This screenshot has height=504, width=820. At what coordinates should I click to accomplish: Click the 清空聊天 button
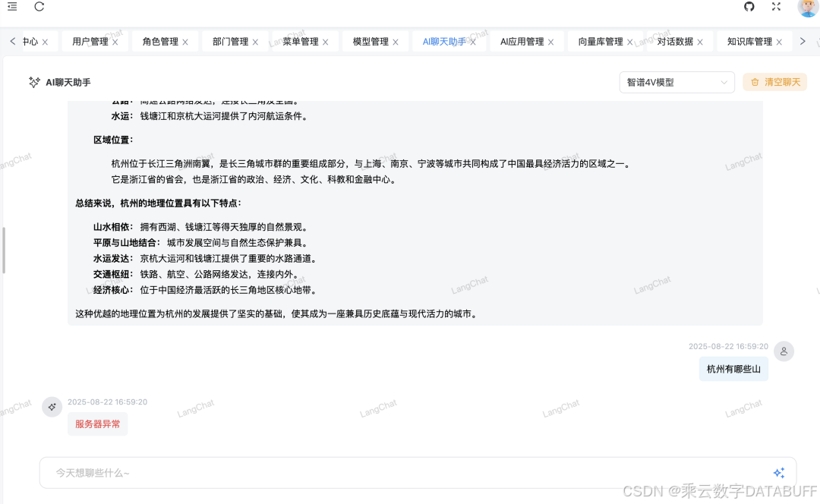775,82
